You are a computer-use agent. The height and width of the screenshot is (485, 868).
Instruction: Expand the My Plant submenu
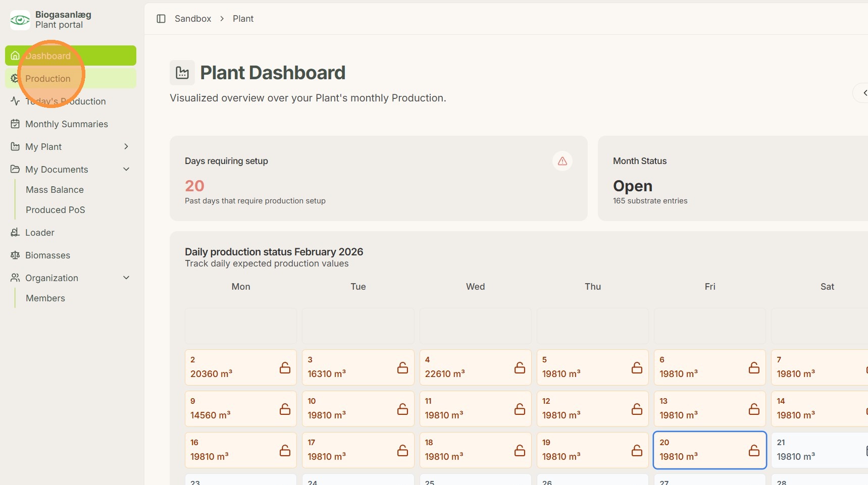(126, 147)
